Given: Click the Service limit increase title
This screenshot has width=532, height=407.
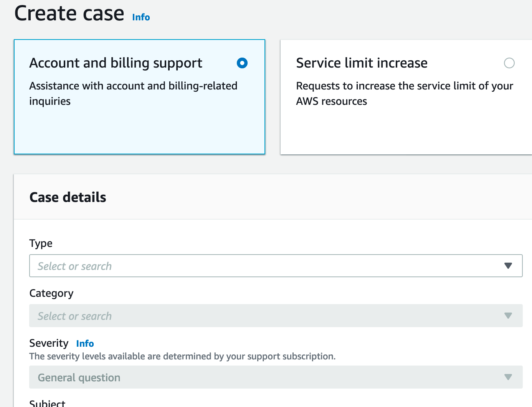Looking at the screenshot, I should 362,63.
